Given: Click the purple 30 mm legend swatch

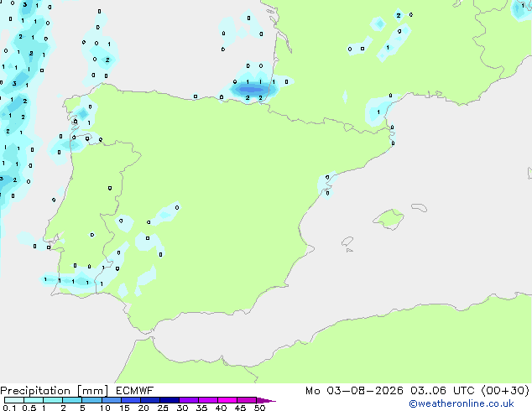Looking at the screenshot, I should click(189, 400).
